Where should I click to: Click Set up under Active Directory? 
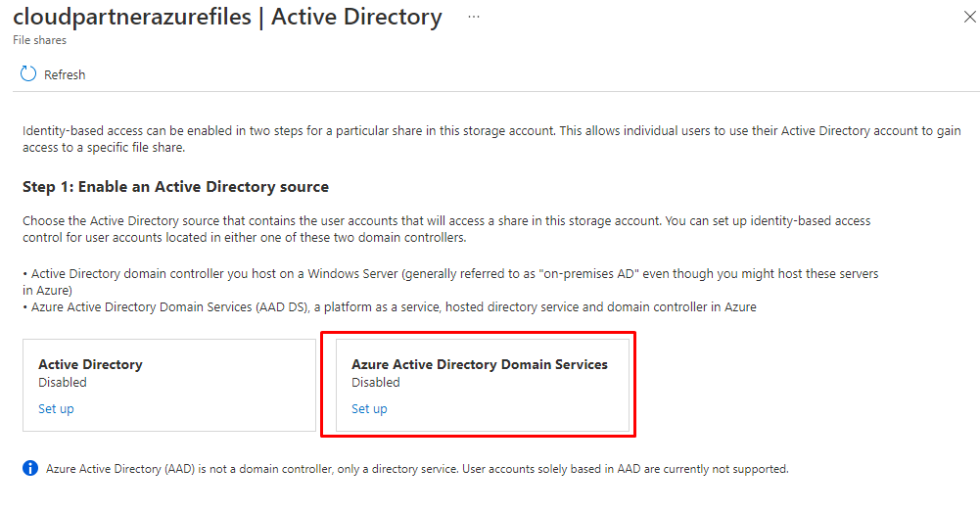point(56,409)
